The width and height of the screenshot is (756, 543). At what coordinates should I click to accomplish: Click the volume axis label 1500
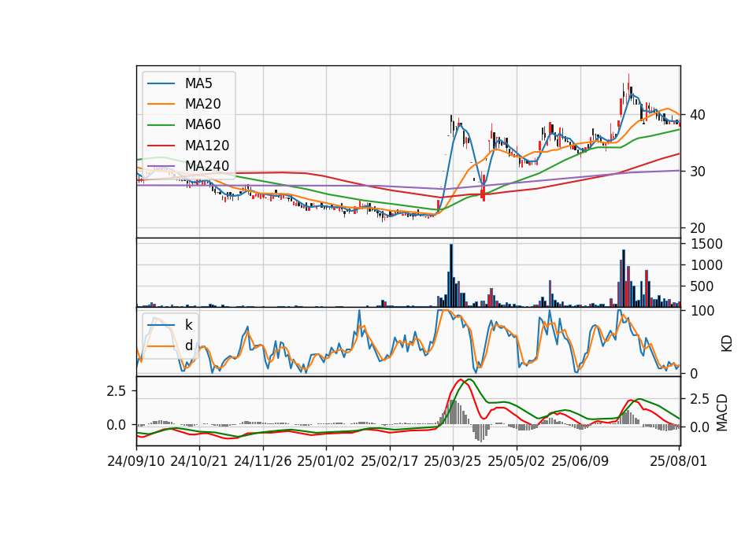(706, 244)
